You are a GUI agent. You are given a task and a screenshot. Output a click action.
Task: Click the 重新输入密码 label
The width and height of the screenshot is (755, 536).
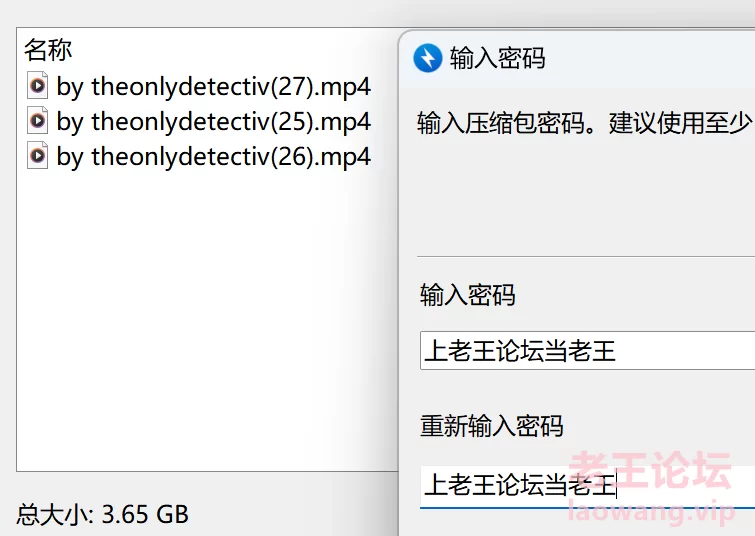tap(492, 426)
